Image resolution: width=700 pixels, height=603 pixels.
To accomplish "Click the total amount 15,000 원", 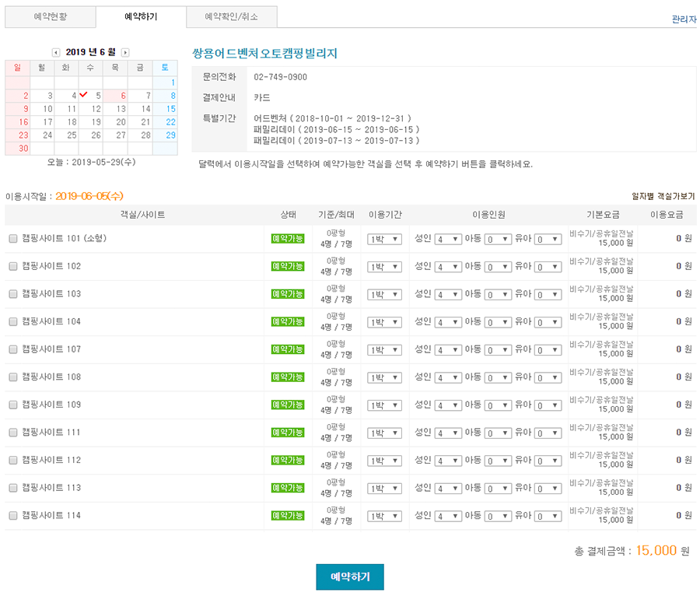I will click(663, 551).
